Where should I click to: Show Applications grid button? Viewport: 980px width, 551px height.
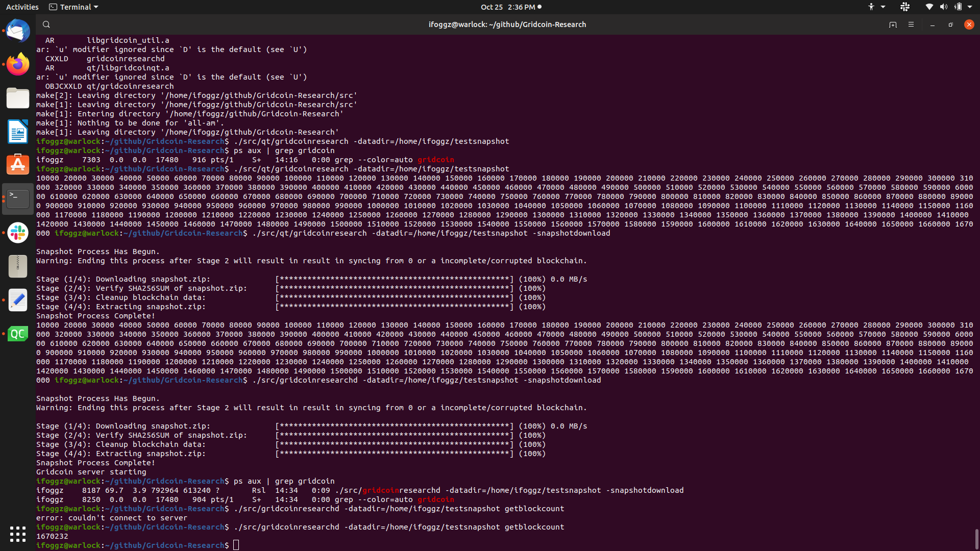click(18, 534)
